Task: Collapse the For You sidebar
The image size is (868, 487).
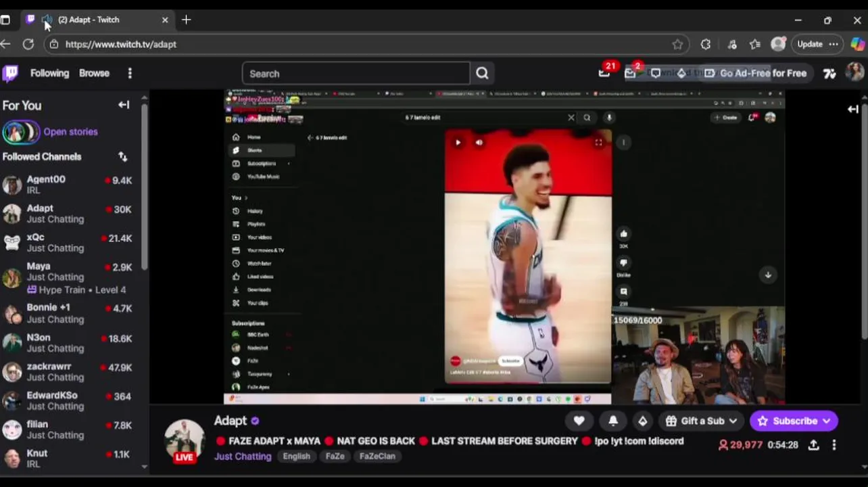Action: [124, 105]
